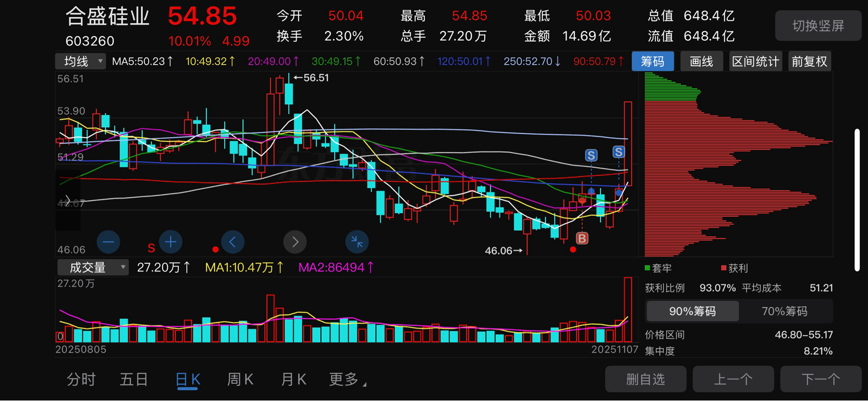Click the latest red limit-up candlestick
This screenshot has height=401, width=868.
(x=628, y=143)
